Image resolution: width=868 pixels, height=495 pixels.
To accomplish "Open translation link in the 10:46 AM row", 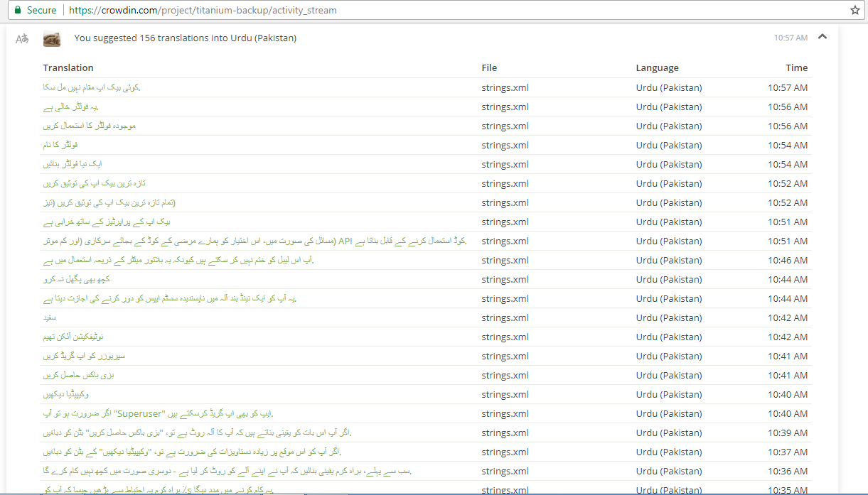I will coord(178,260).
